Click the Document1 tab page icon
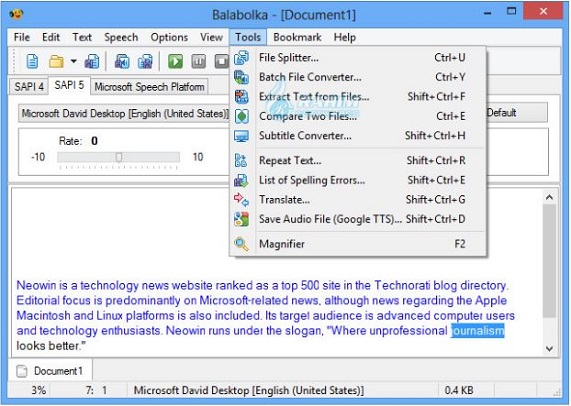The image size is (571, 406). click(x=22, y=371)
